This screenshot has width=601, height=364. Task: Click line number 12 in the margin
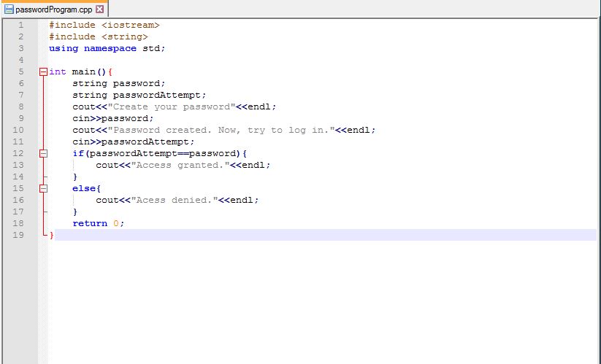[18, 153]
